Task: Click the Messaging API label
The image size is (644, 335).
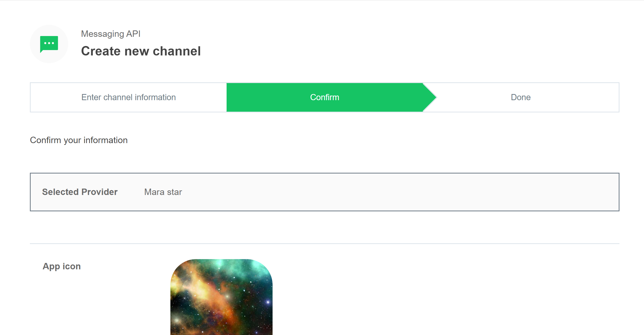Action: [x=111, y=34]
